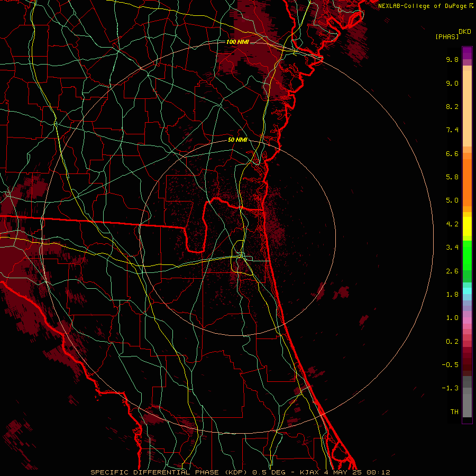
Task: Select the 3.4 scale value
Action: (x=452, y=248)
